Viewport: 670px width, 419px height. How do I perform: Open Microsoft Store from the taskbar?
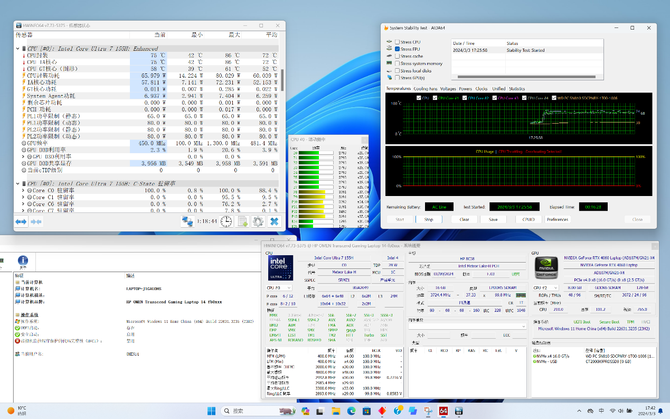point(367,411)
